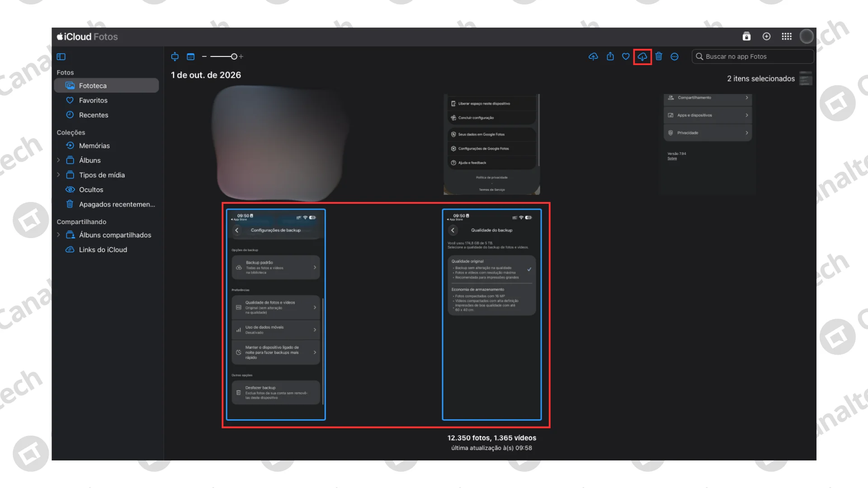Click the calendar view icon in toolbar
The height and width of the screenshot is (488, 868).
coord(191,56)
